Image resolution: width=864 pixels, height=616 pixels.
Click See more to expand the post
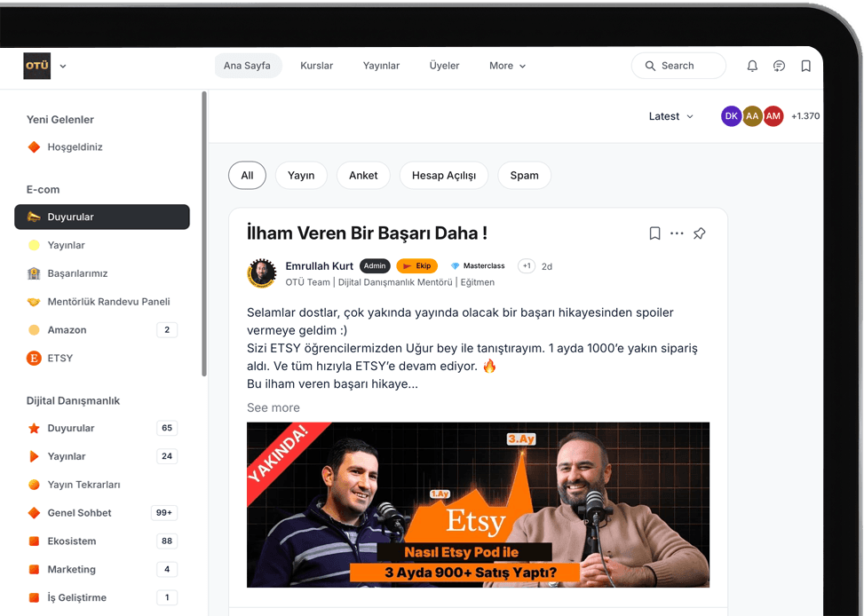click(273, 407)
